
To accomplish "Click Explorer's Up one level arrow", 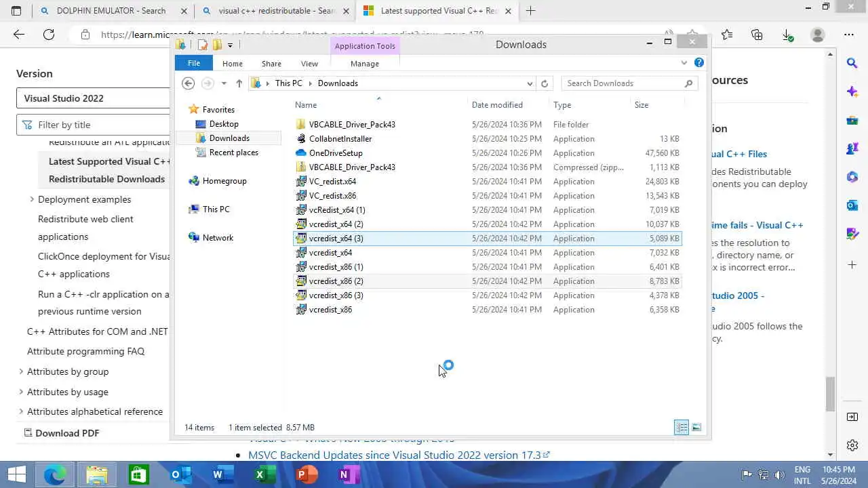I will pos(239,83).
